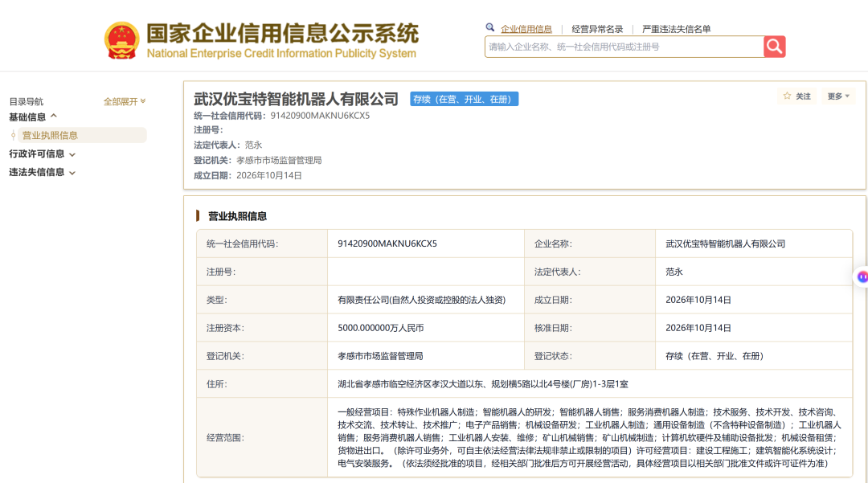
Task: Click the small blue magnifier icon
Action: coord(490,27)
